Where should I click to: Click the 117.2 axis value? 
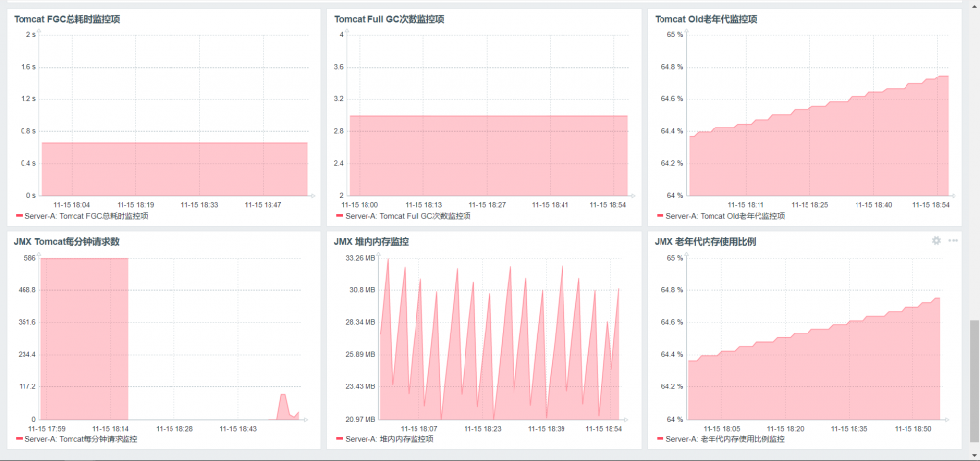pyautogui.click(x=26, y=386)
